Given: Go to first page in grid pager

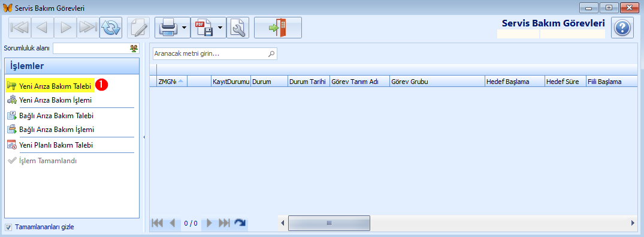Looking at the screenshot, I should click(x=158, y=223).
